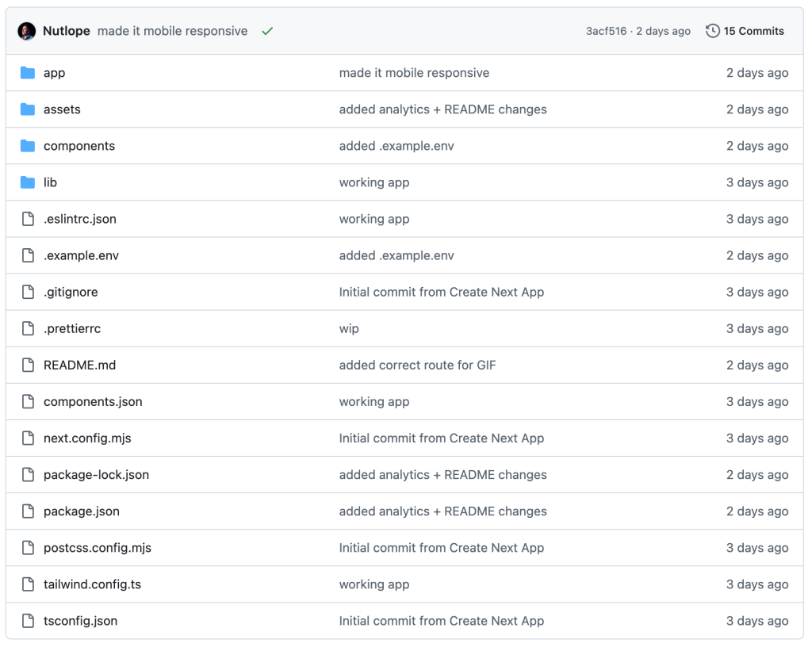Click the green commit status checkmark
This screenshot has width=812, height=647.
267,32
